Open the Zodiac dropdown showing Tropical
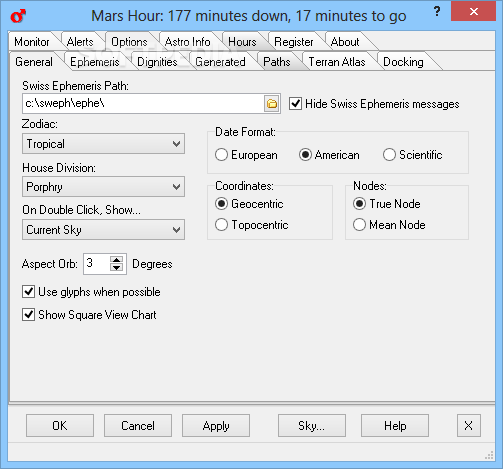Viewport: 503px width, 469px height. [x=103, y=144]
